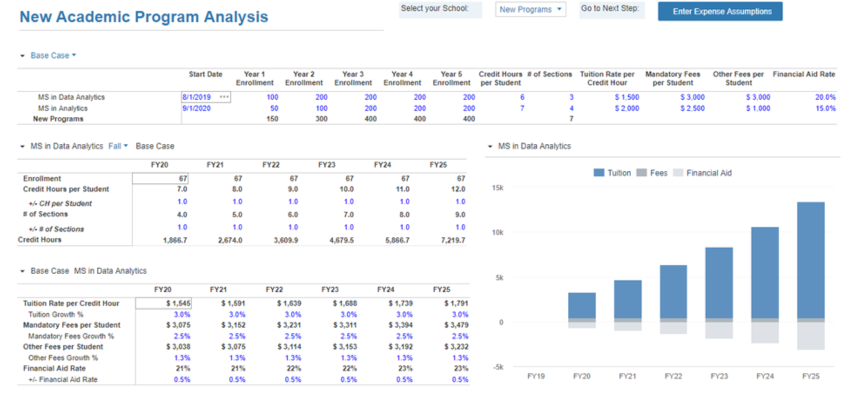Image resolution: width=868 pixels, height=401 pixels.
Task: Click Year 5 Enrollment column header
Action: (451, 78)
